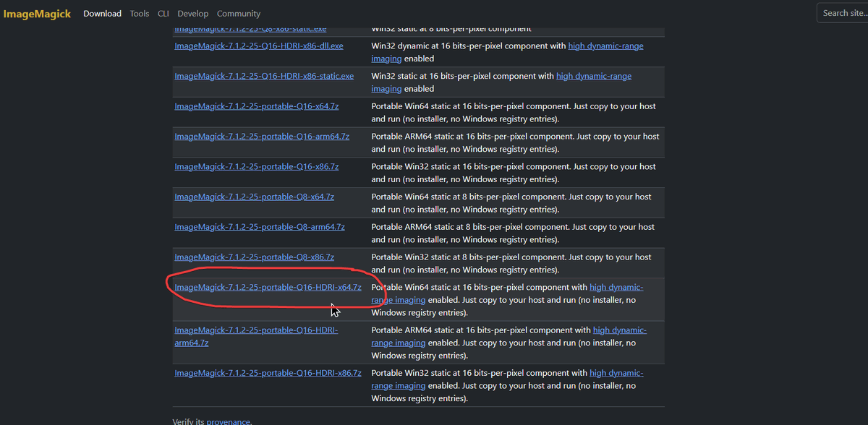Viewport: 868px width, 425px height.
Task: Focus the Search site field
Action: click(843, 13)
